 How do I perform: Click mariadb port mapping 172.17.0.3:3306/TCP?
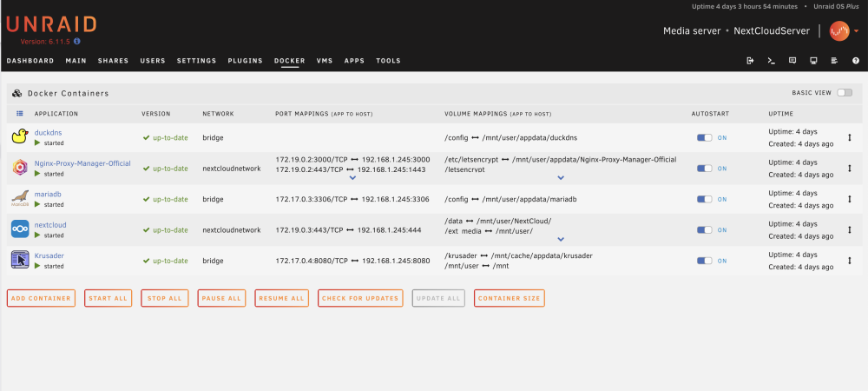[x=312, y=199]
